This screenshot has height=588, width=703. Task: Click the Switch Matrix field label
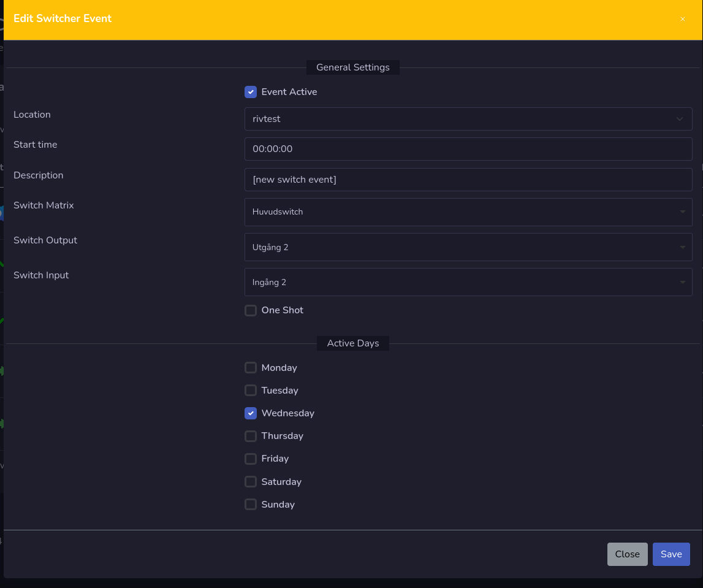click(44, 205)
